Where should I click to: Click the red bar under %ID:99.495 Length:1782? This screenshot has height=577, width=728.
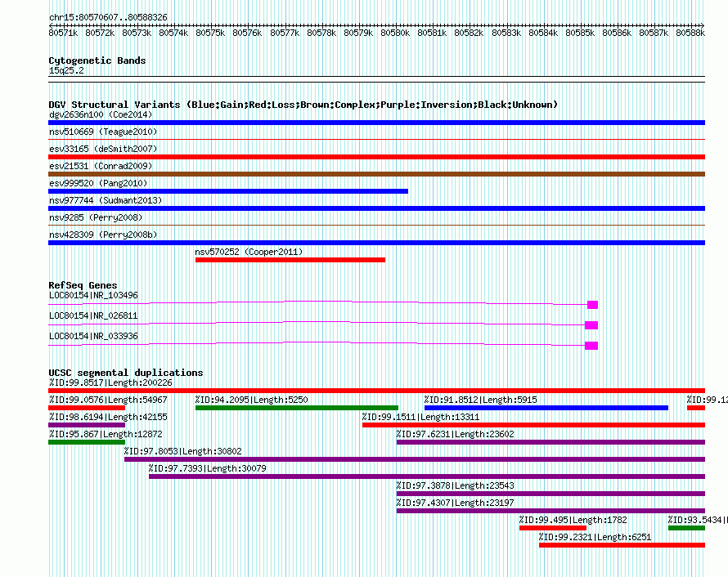pos(553,528)
